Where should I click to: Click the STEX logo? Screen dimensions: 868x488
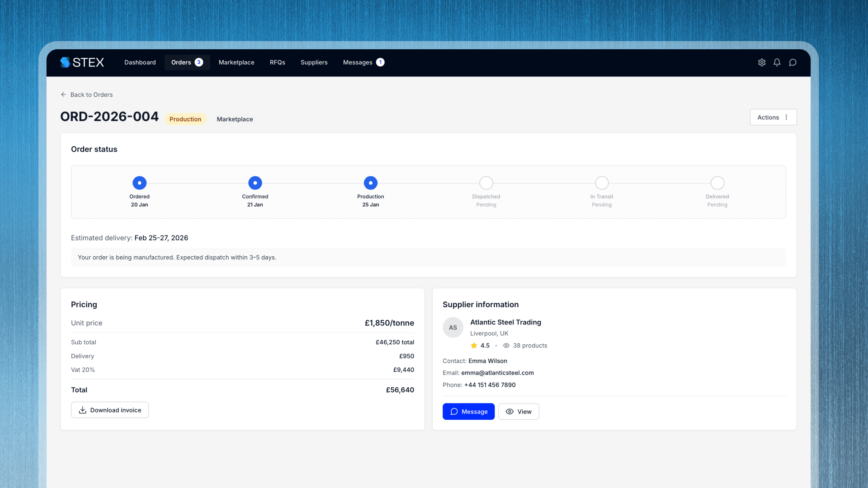[82, 62]
